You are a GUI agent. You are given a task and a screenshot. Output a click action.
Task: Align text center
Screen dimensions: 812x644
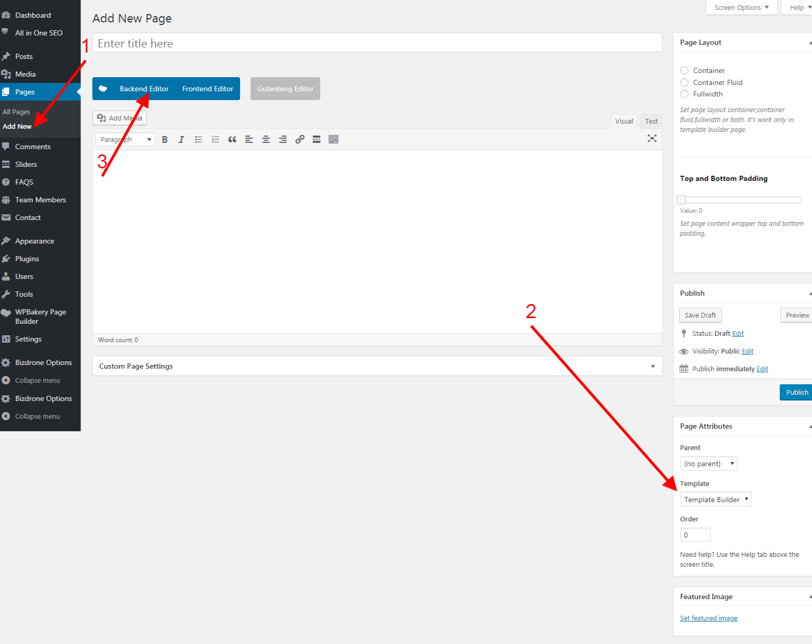coord(266,139)
